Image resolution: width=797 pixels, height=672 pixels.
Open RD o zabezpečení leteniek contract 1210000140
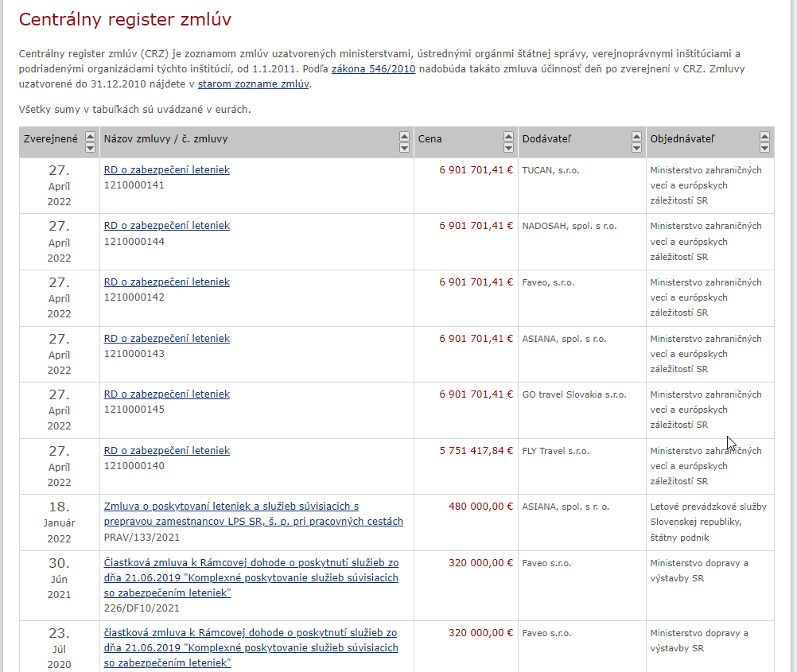click(x=167, y=450)
